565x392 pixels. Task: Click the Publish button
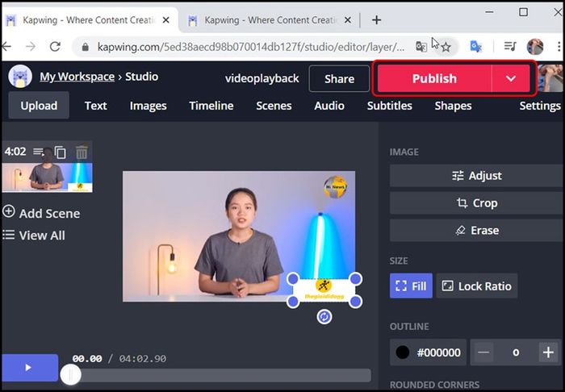click(434, 78)
